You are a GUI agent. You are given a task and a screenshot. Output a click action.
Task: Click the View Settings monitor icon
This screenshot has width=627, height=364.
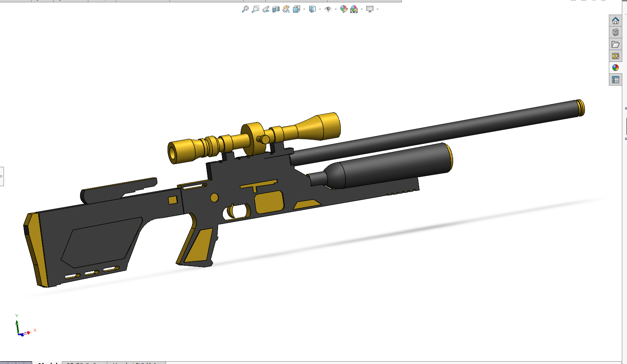[370, 9]
